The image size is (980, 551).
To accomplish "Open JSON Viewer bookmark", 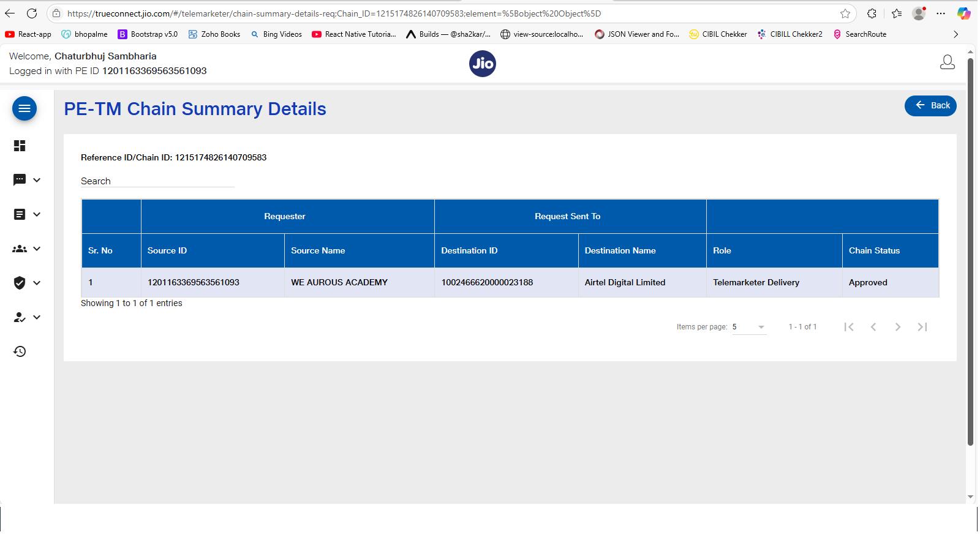I will coord(637,34).
